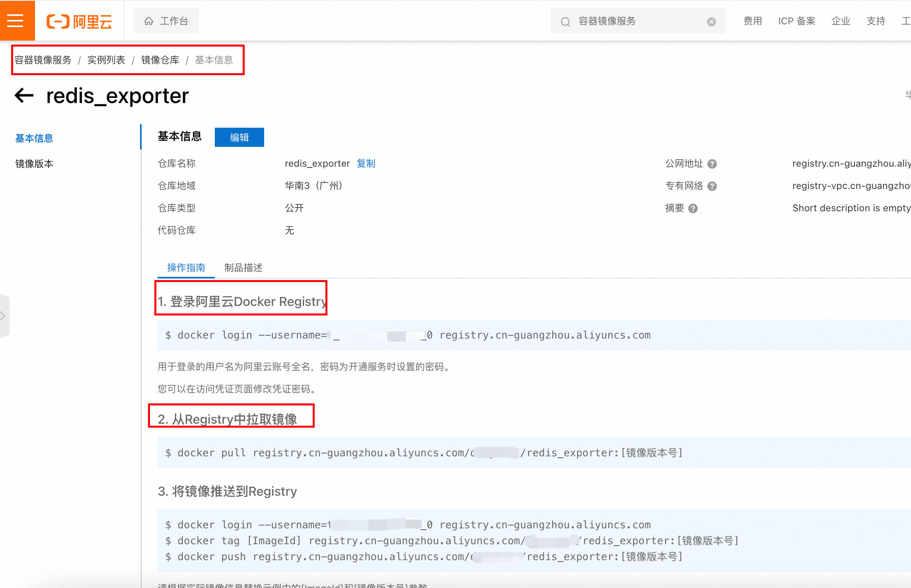Click the docker push command line
The width and height of the screenshot is (911, 588).
tap(424, 557)
